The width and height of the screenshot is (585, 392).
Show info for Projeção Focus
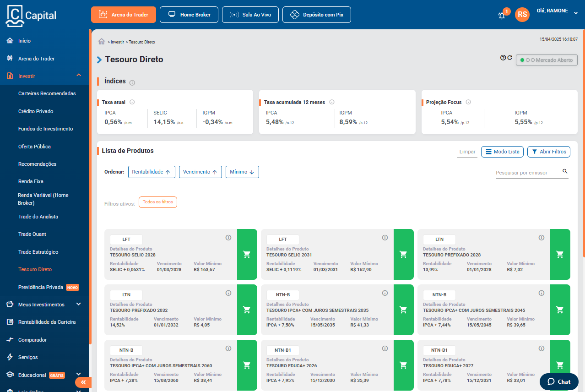(468, 102)
